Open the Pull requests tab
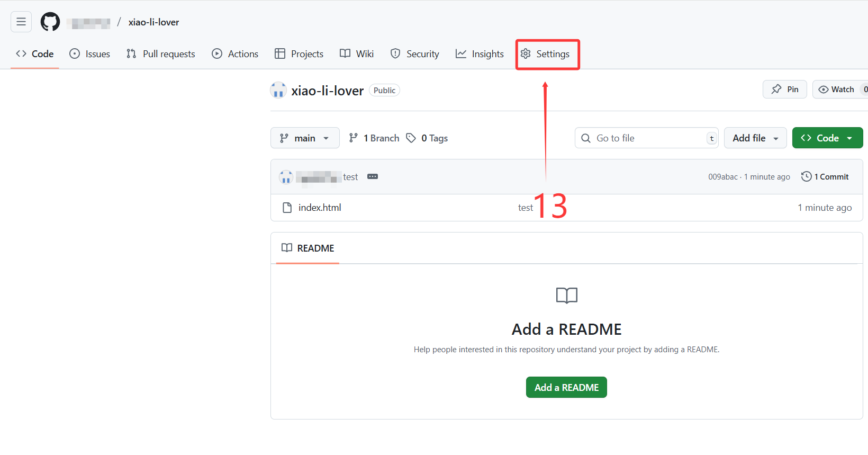This screenshot has width=868, height=455. 161,53
